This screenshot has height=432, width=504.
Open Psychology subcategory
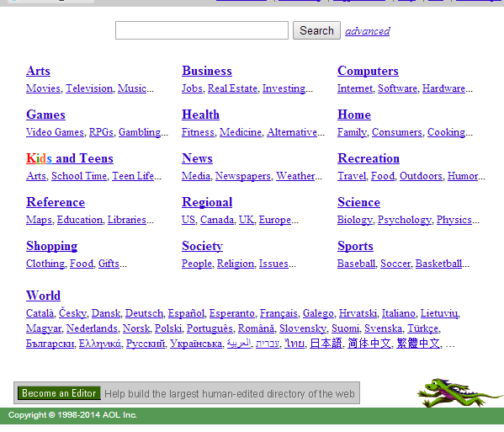(405, 220)
